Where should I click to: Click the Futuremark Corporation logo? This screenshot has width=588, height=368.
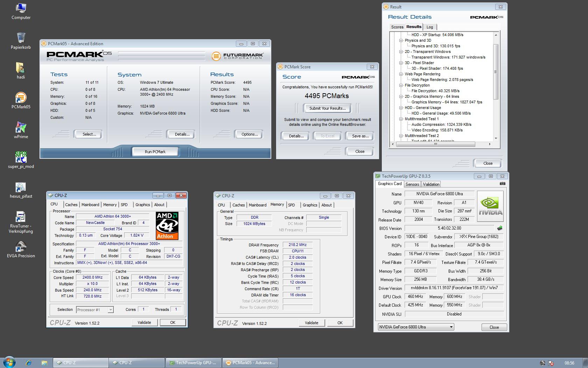[x=237, y=56]
